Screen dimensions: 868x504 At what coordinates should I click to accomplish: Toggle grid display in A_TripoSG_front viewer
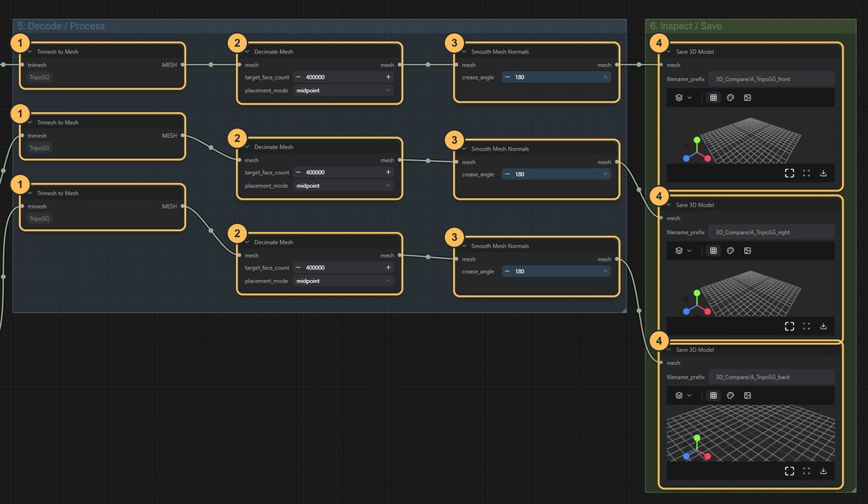[x=713, y=97]
